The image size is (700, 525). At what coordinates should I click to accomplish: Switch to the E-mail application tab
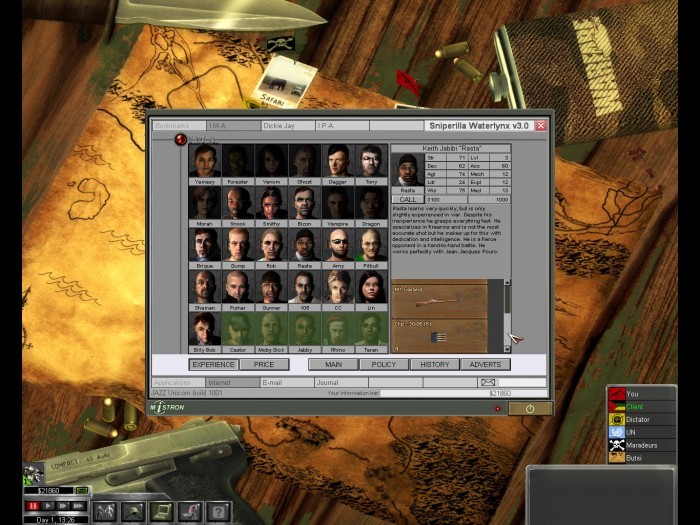click(288, 383)
